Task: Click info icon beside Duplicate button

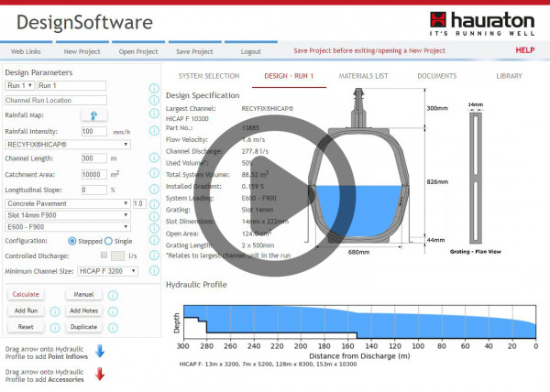Action: click(x=113, y=328)
